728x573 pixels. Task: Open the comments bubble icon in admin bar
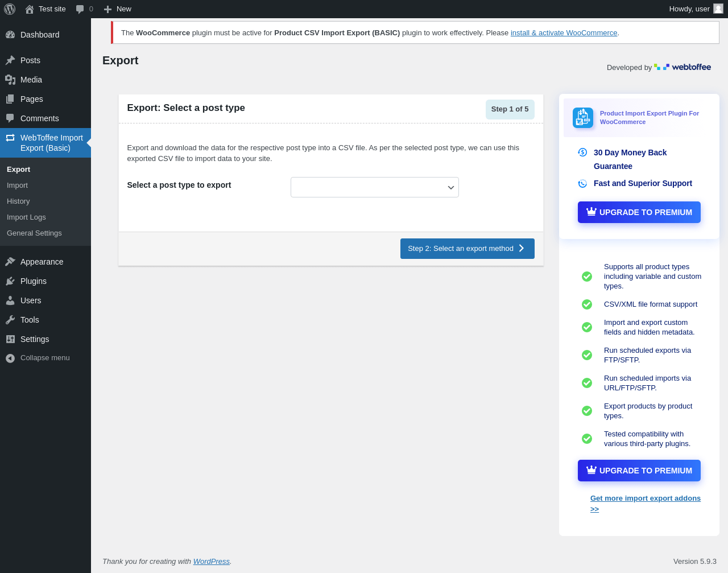coord(80,9)
